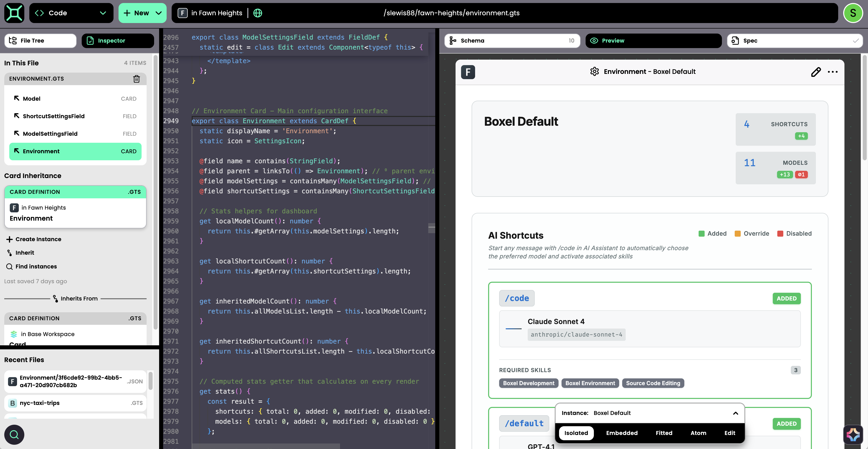Click the sticky ModelSettingsField class header line
868x449 pixels.
(290, 37)
